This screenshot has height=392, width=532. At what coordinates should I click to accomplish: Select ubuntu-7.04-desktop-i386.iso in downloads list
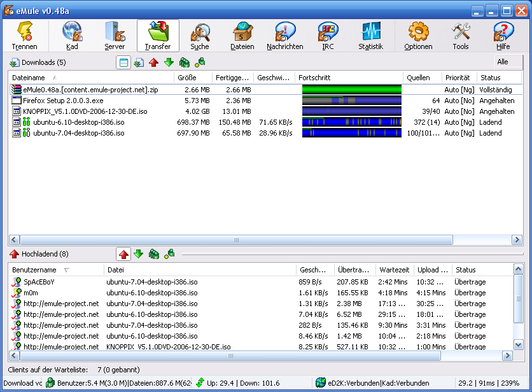coord(265,133)
